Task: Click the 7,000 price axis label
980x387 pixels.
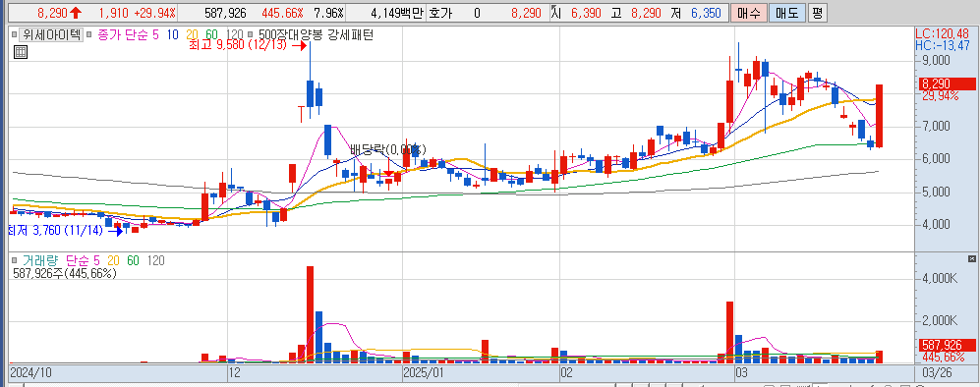Action: pos(936,127)
